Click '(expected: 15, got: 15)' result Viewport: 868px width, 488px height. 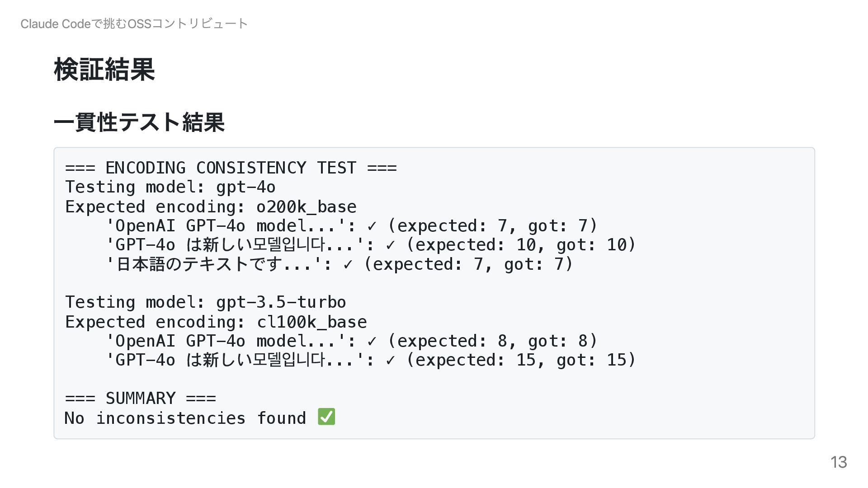[521, 361]
